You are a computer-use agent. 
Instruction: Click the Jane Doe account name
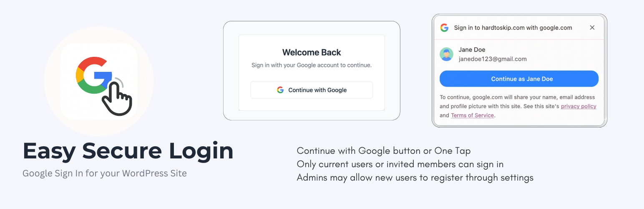coord(472,50)
